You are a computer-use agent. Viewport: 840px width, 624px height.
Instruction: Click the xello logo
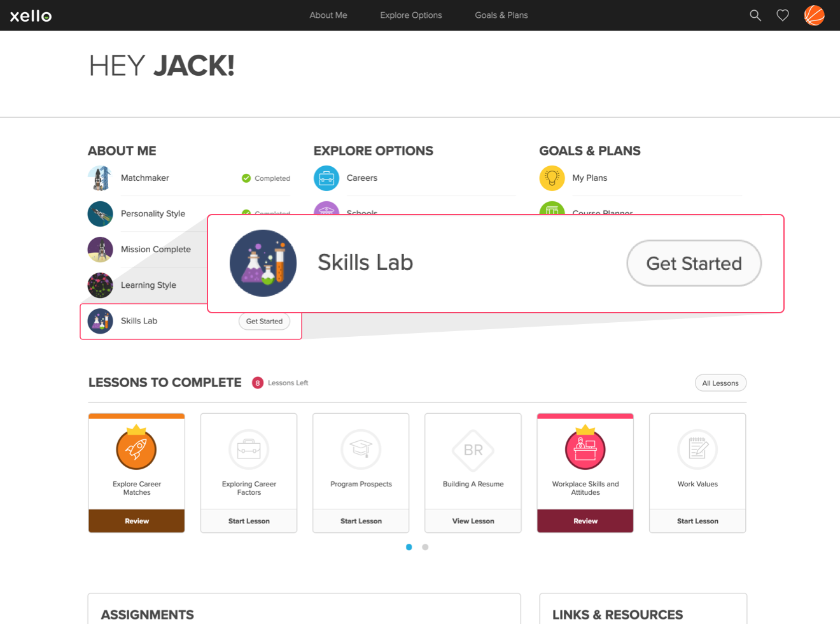pos(31,16)
